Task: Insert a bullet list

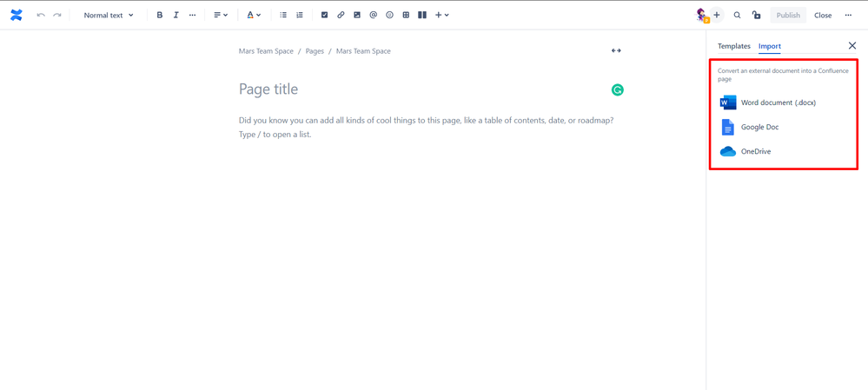Action: (283, 16)
